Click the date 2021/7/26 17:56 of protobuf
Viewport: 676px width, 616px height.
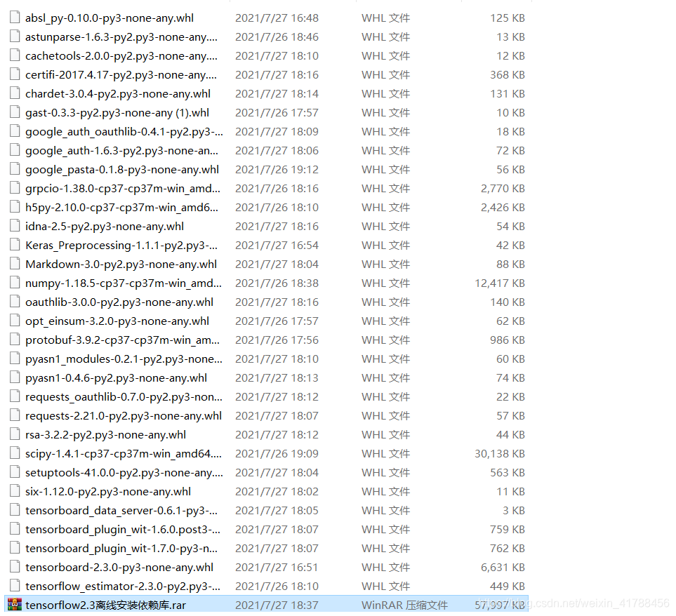pos(277,340)
